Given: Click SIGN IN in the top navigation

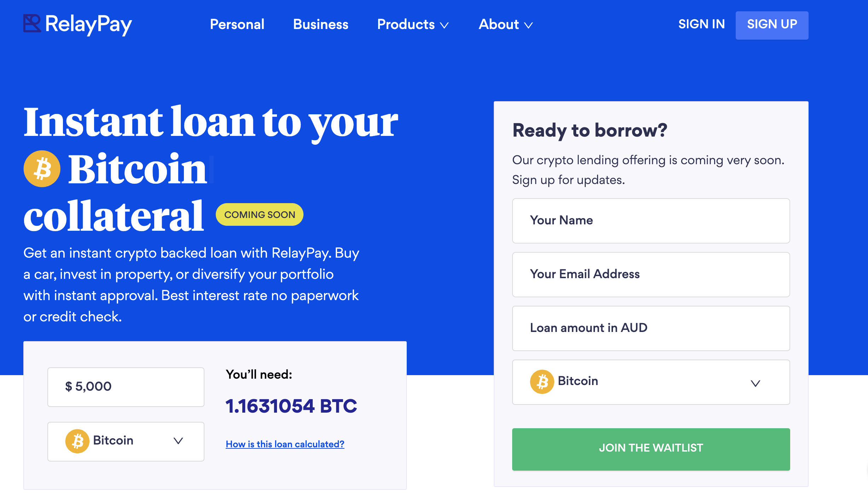Looking at the screenshot, I should 701,23.
